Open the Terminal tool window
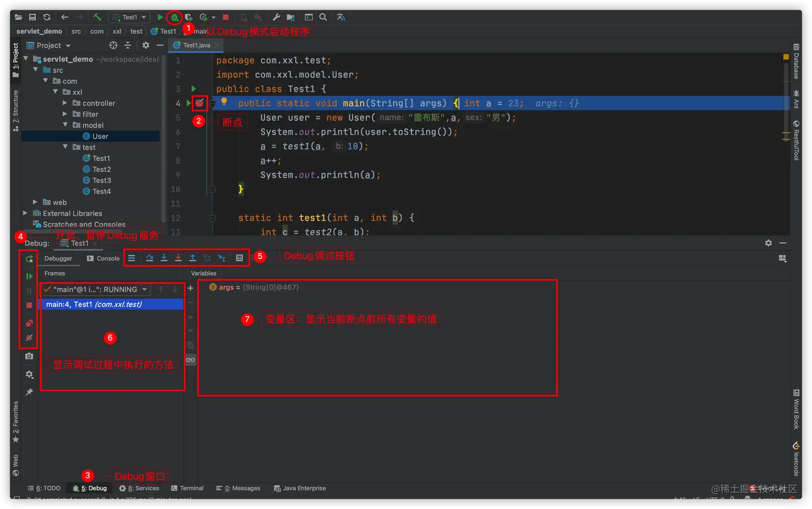 [x=187, y=489]
